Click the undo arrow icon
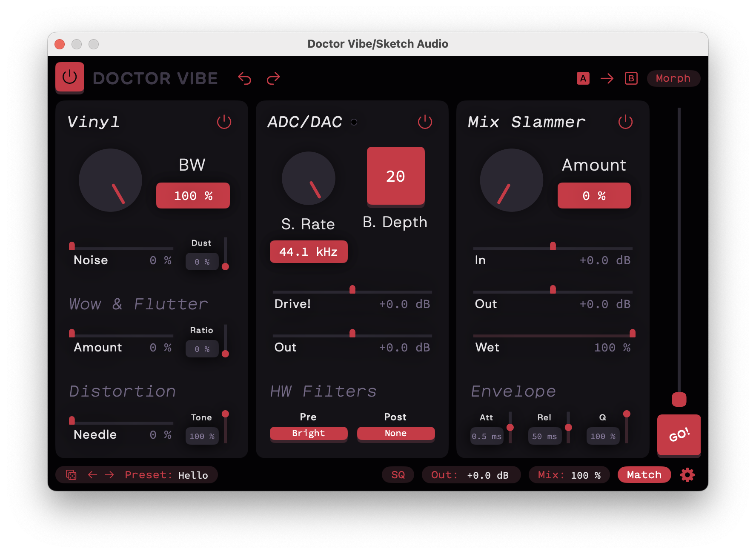 click(244, 78)
